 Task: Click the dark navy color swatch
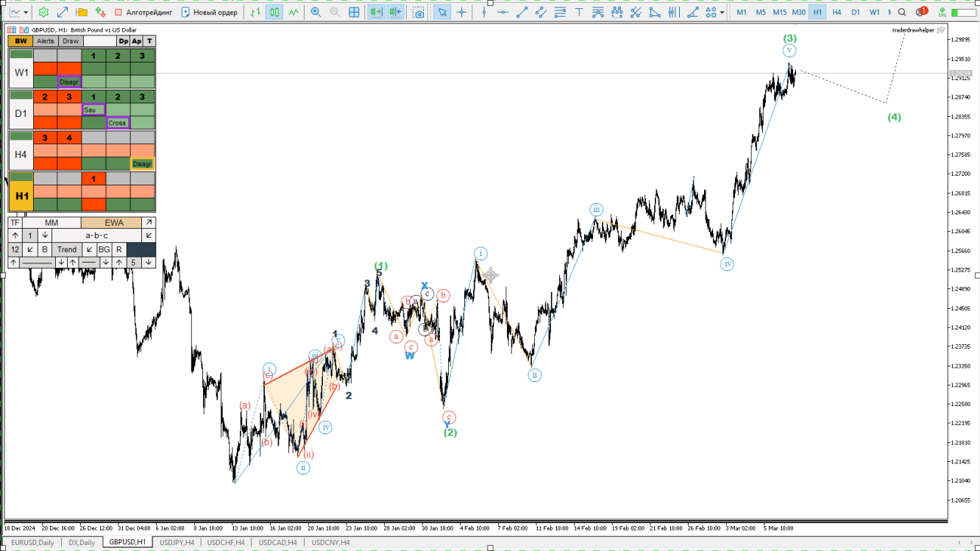141,249
